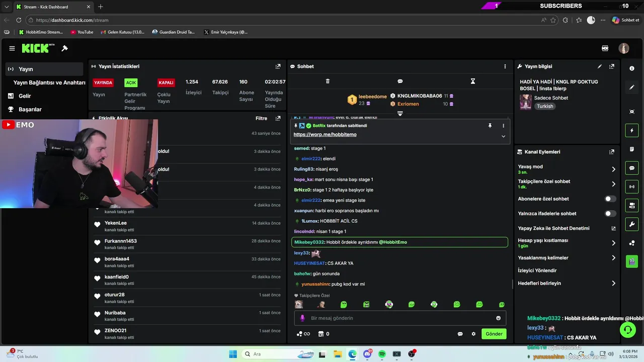
Task: Open Windows Start menu
Action: point(233,354)
